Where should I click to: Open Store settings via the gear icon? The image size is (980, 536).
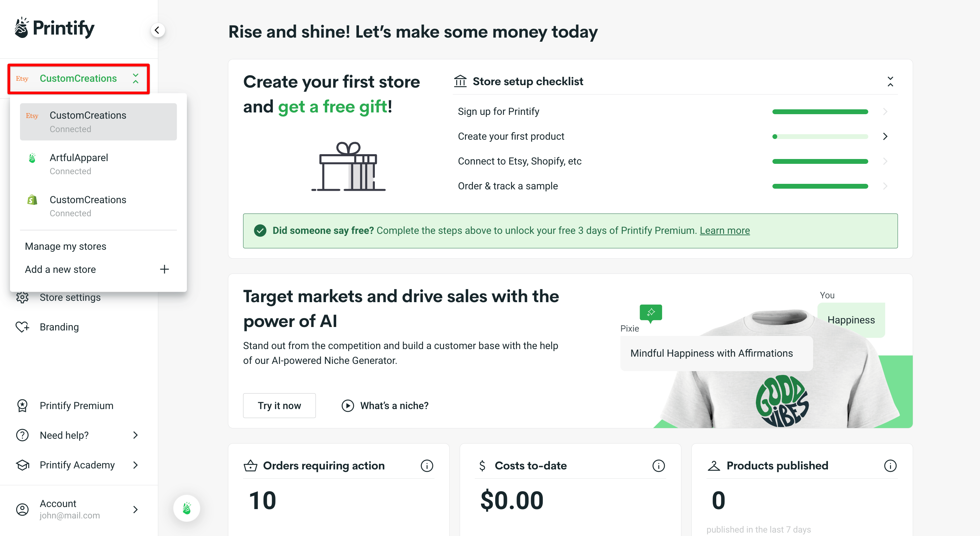coord(22,297)
